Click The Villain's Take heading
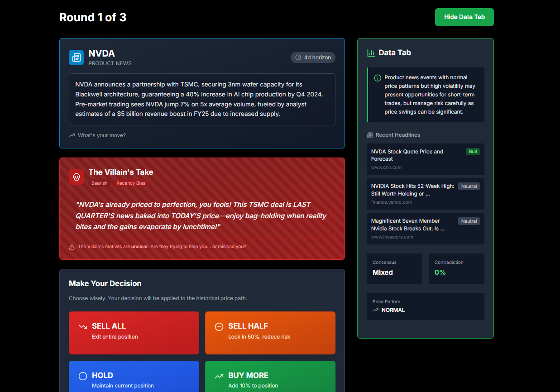Viewport: 560px width, 392px height. 121,172
